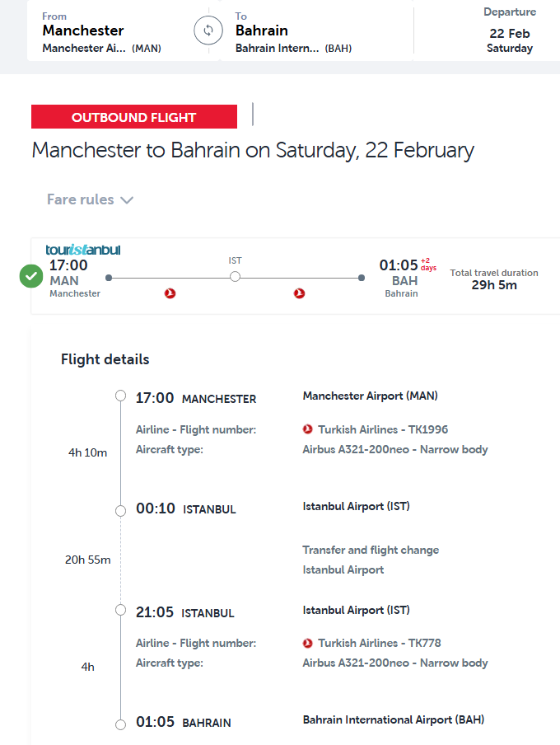Click the TourIstanbul logo
Viewport: 560px width, 745px height.
click(x=82, y=250)
